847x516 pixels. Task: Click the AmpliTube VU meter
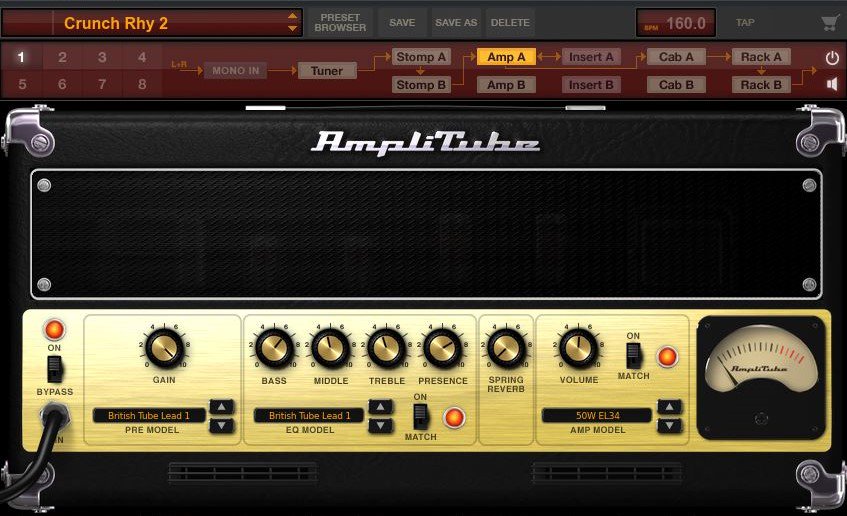[761, 377]
